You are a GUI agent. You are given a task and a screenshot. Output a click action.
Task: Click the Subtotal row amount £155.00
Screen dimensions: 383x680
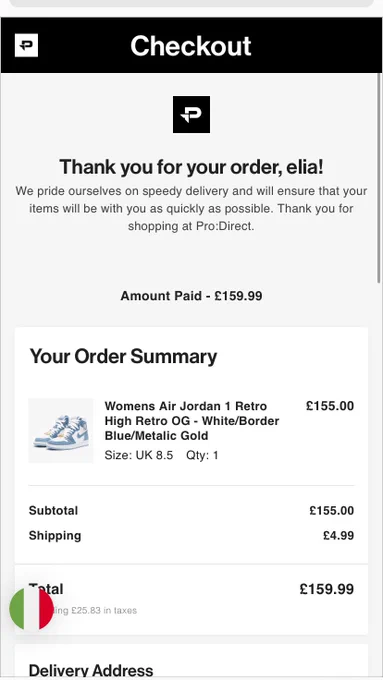pos(331,510)
